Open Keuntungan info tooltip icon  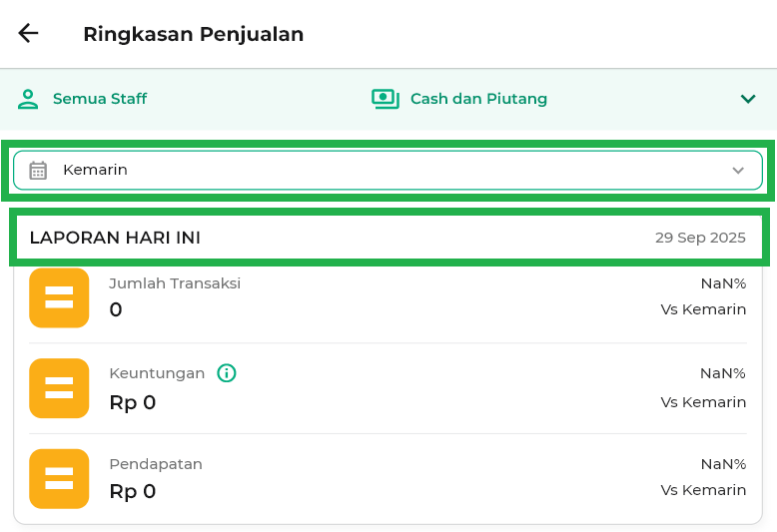point(227,373)
